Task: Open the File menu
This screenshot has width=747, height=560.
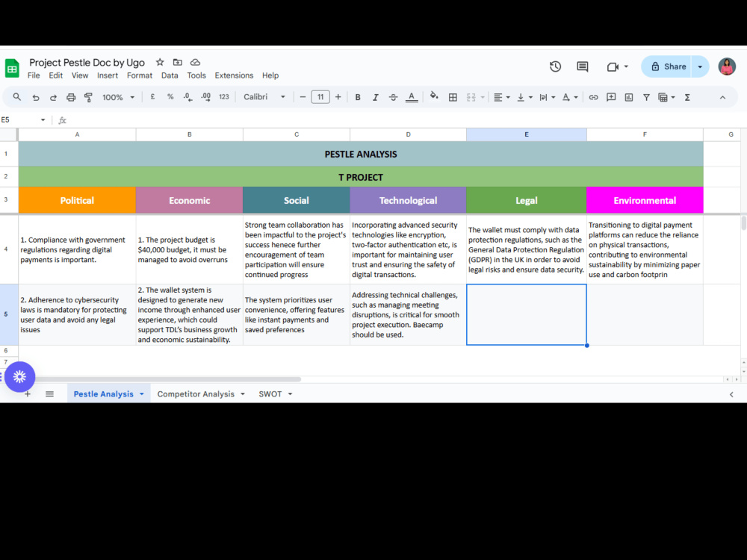Action: click(34, 75)
